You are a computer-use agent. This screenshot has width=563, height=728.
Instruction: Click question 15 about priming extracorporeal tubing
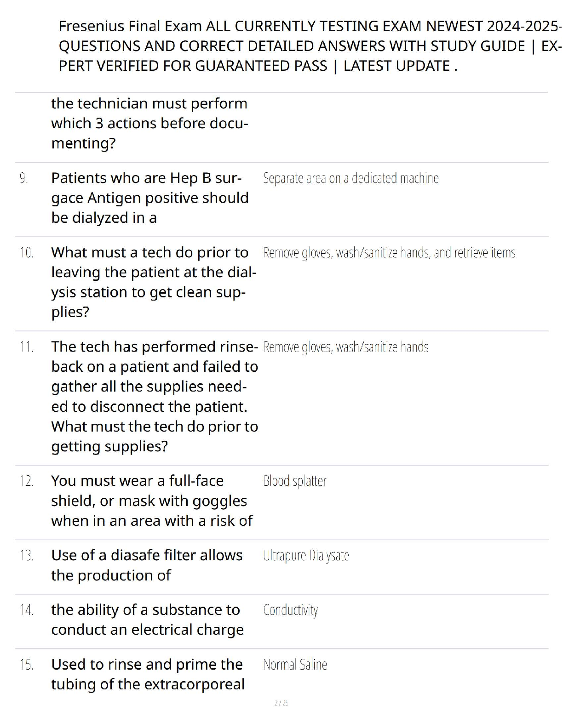148,674
